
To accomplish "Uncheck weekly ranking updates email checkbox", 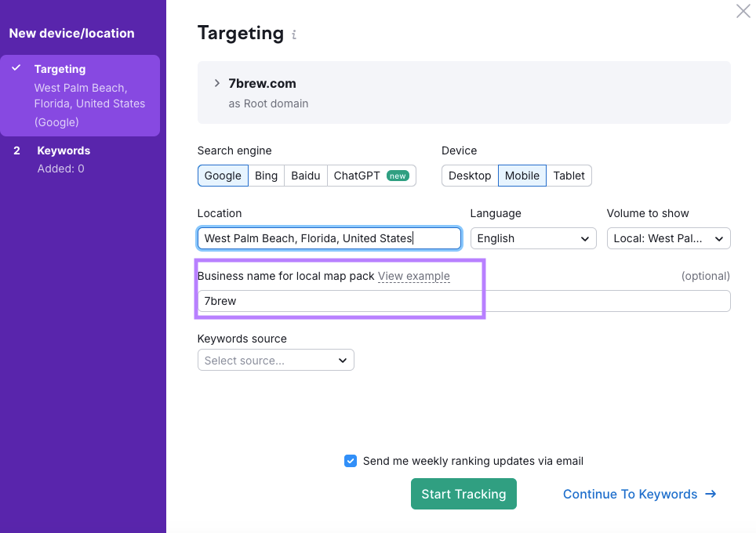I will [x=351, y=461].
